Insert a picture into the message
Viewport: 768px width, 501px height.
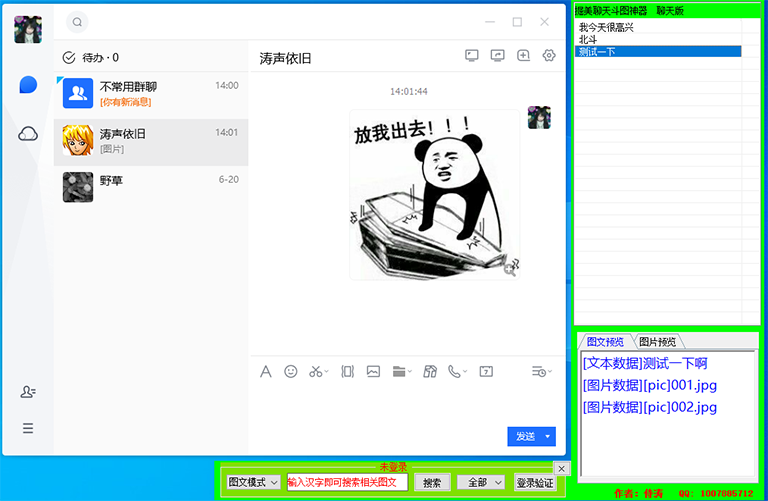click(373, 372)
